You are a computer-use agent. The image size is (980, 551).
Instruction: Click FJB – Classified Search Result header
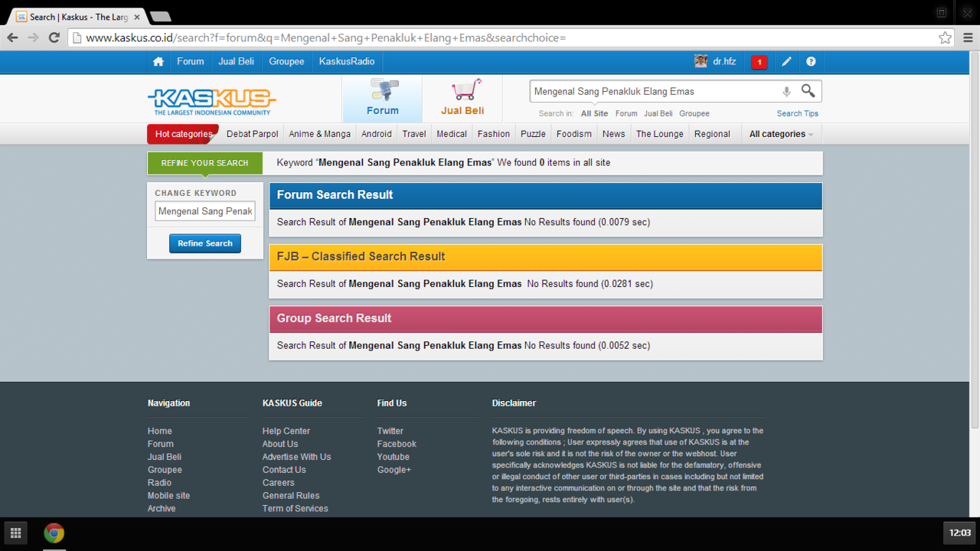545,257
